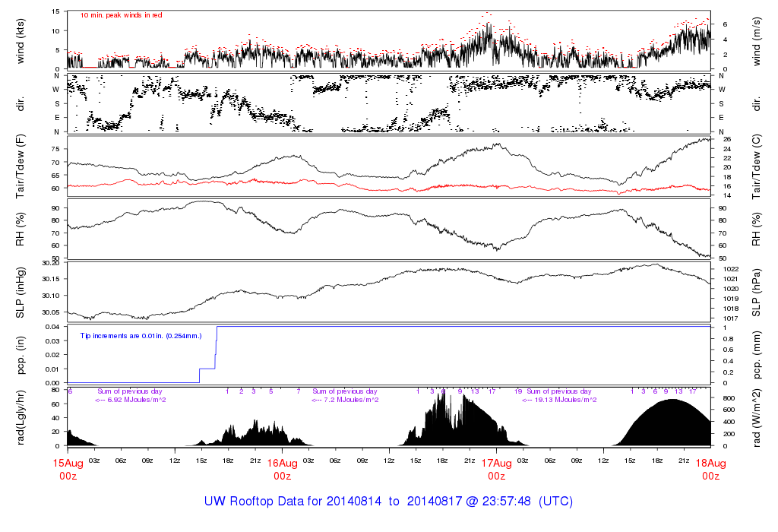Click the '0.03' precipitation tick value
778x532 pixels.
tap(52, 341)
